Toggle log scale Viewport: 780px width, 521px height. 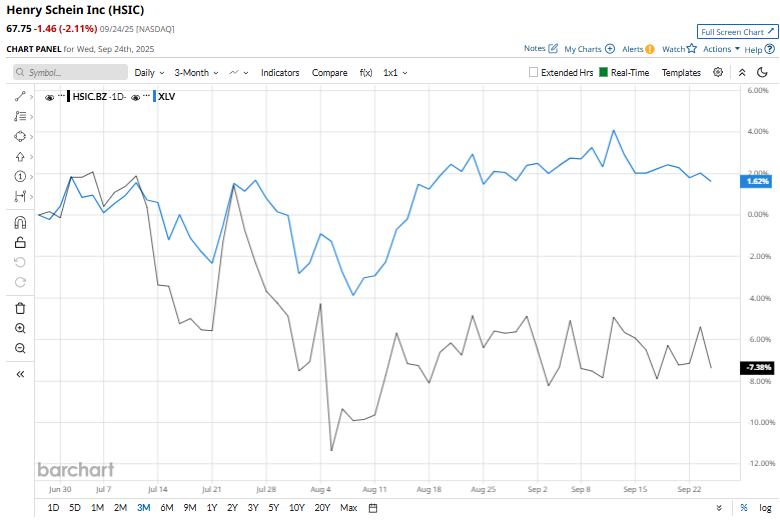(765, 508)
